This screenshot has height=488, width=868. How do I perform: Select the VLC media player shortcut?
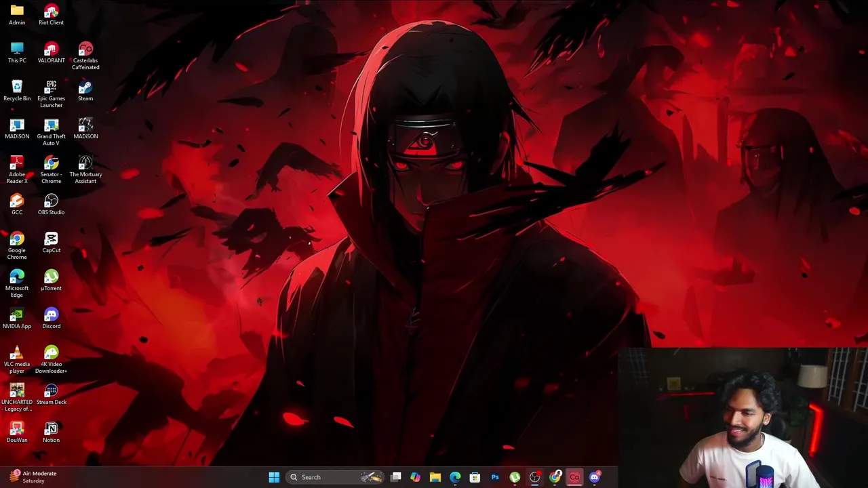pos(17,359)
